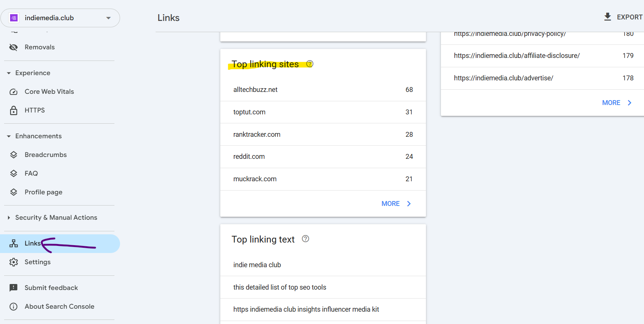Click the Breadcrumbs layers icon
The width and height of the screenshot is (644, 324).
point(13,155)
